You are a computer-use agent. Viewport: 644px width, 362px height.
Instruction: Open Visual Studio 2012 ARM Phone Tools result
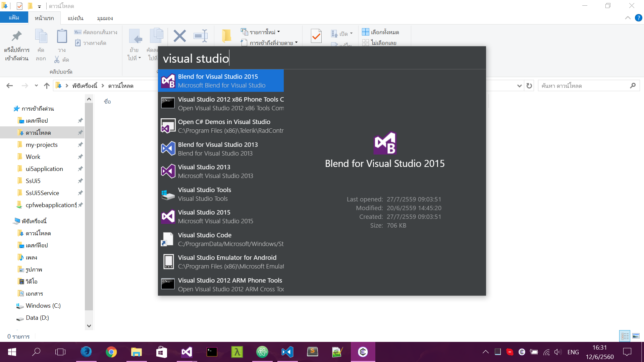(221, 285)
